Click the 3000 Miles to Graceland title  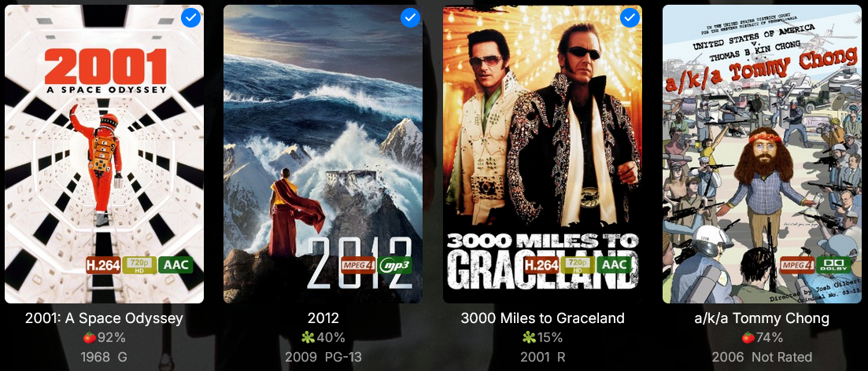click(x=542, y=318)
